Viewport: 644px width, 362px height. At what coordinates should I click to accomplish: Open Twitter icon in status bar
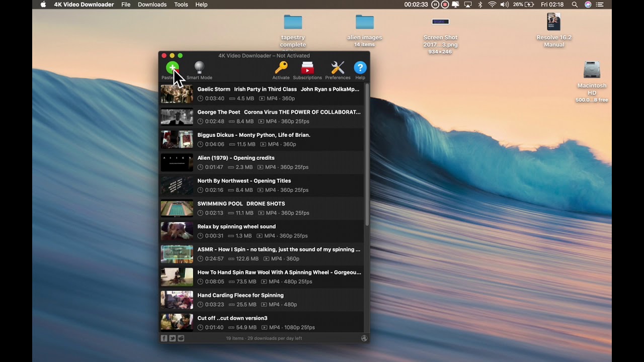173,338
